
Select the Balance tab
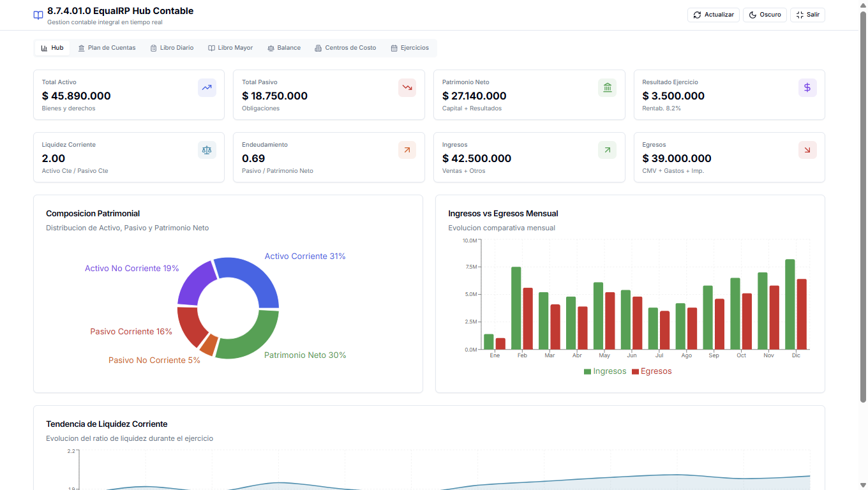(x=284, y=48)
